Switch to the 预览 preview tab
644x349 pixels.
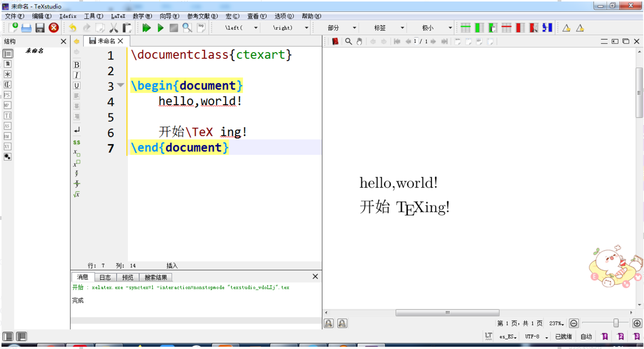coord(128,277)
